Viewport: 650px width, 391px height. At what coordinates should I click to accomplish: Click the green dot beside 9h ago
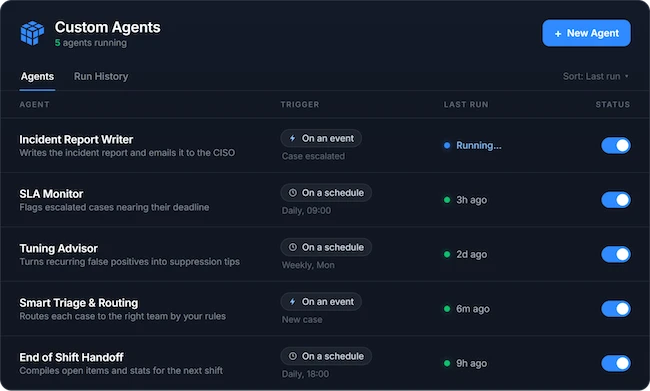[447, 363]
